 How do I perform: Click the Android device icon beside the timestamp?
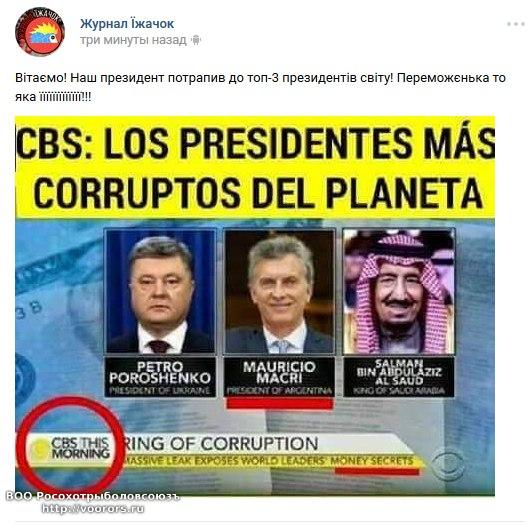click(x=196, y=41)
